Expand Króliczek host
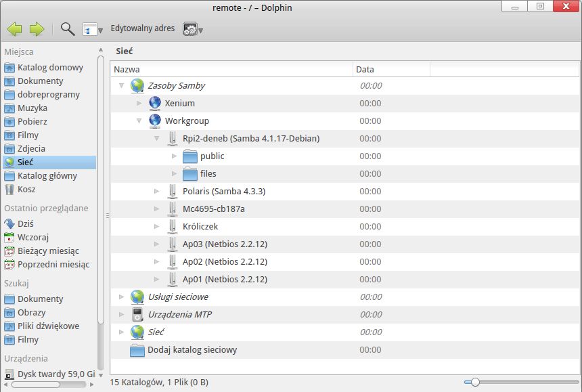This screenshot has width=582, height=392. (x=156, y=226)
